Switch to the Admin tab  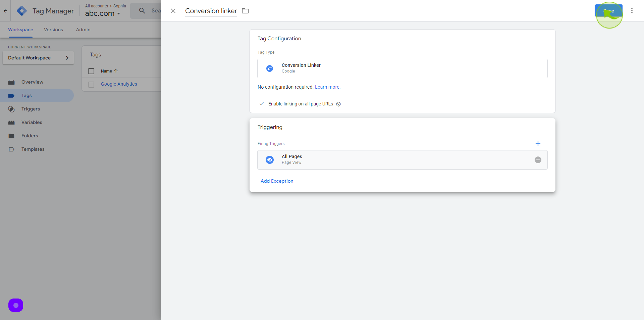83,30
